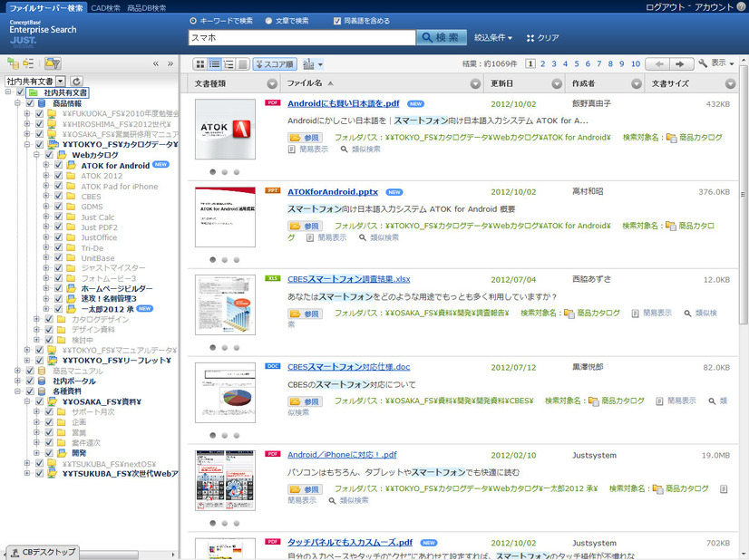This screenshot has height=560, width=749.
Task: Switch to thumbnail tile view
Action: point(200,64)
